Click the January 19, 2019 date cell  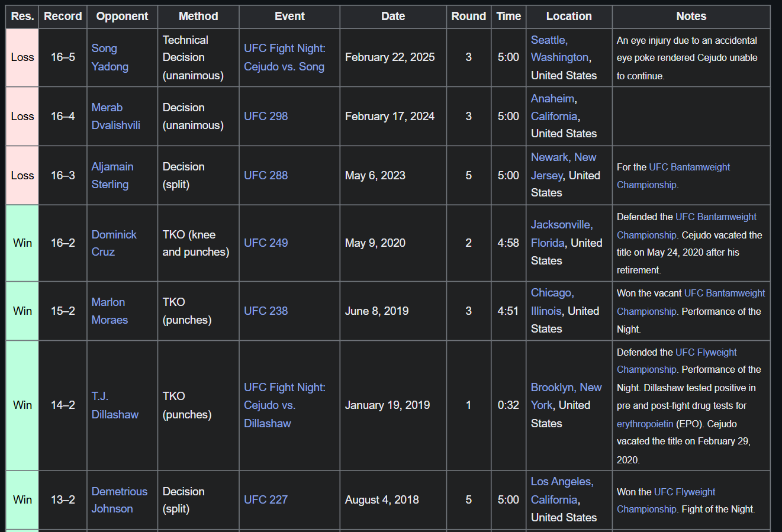pyautogui.click(x=393, y=405)
